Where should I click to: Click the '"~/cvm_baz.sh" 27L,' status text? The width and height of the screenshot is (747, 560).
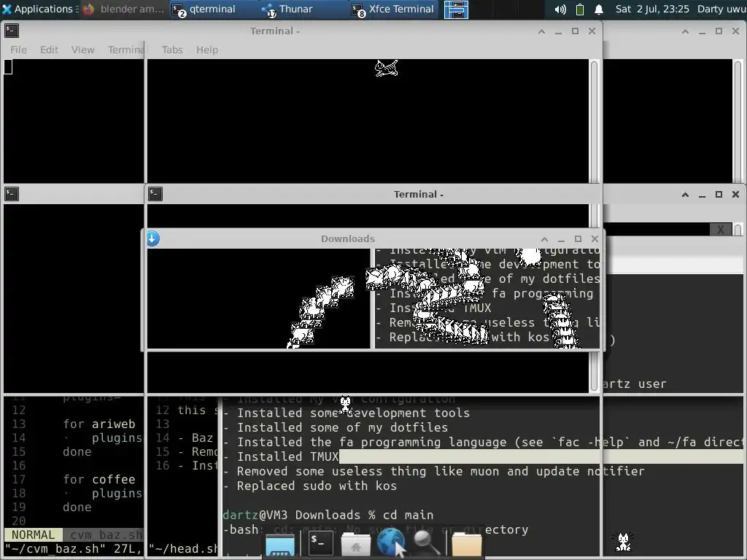[x=73, y=549]
